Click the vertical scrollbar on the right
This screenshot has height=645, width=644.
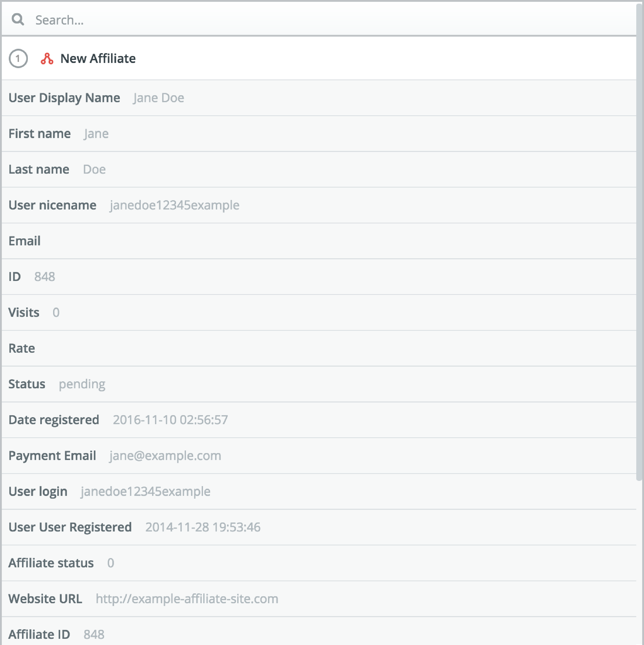pos(639,241)
